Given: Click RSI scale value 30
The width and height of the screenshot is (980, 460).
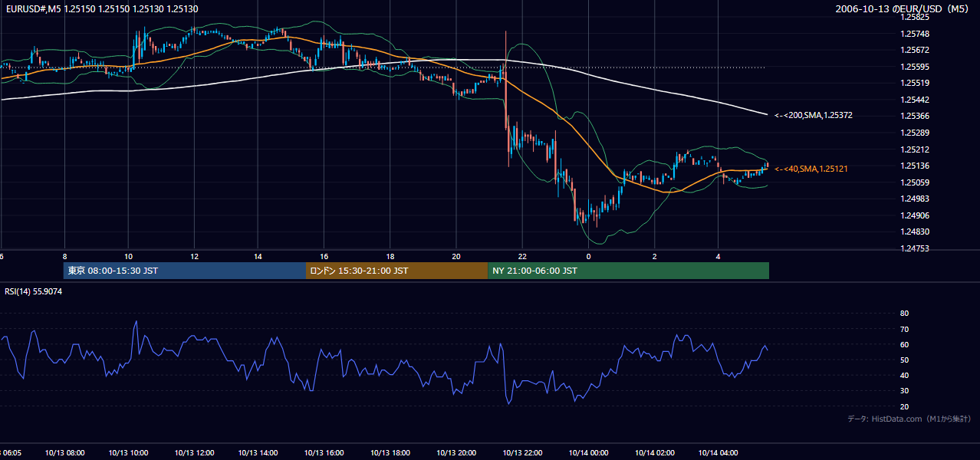Looking at the screenshot, I should pyautogui.click(x=904, y=391).
